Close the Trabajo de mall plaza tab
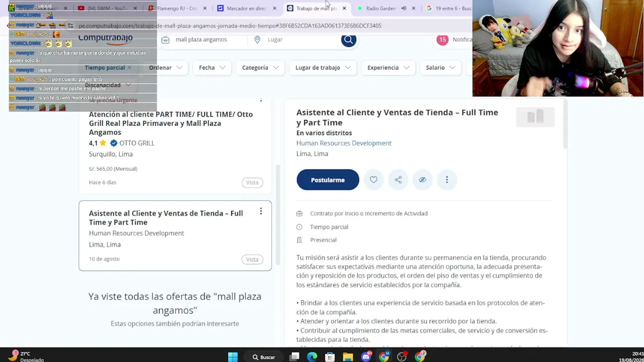The width and height of the screenshot is (644, 362). pyautogui.click(x=344, y=9)
